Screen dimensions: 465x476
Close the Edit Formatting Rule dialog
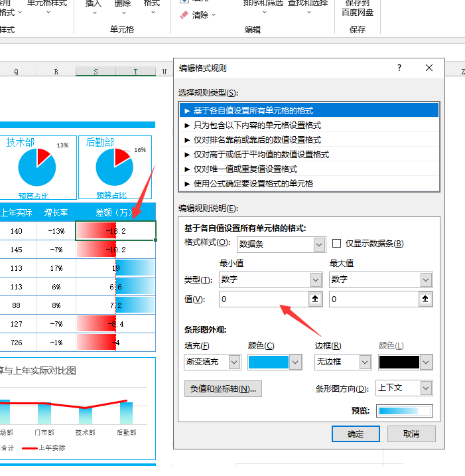coord(429,68)
